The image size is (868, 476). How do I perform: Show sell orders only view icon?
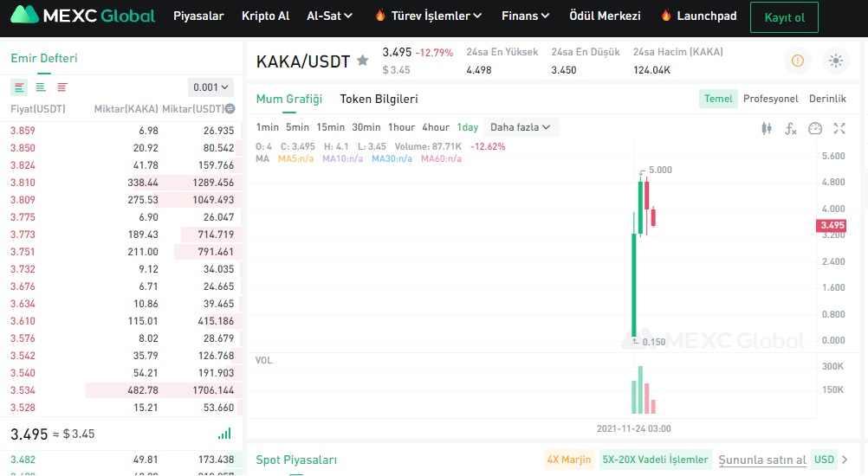tap(62, 87)
